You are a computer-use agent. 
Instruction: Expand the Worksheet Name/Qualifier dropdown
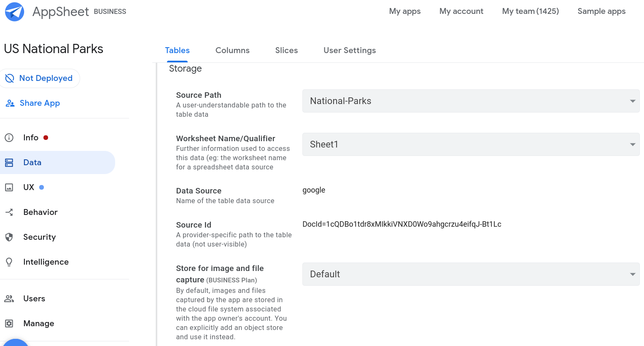click(632, 144)
